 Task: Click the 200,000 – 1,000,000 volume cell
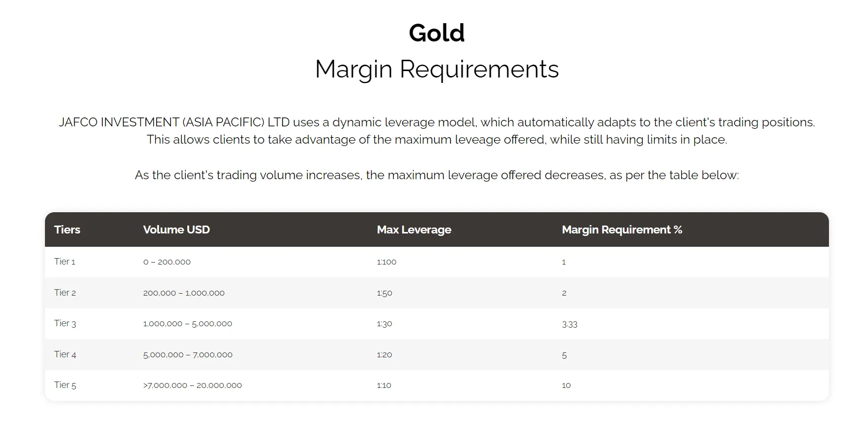[x=184, y=293]
